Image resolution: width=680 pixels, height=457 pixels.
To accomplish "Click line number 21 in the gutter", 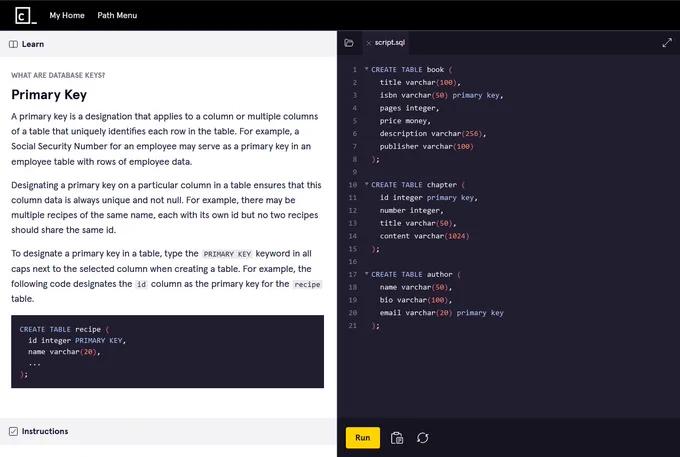I will 353,326.
